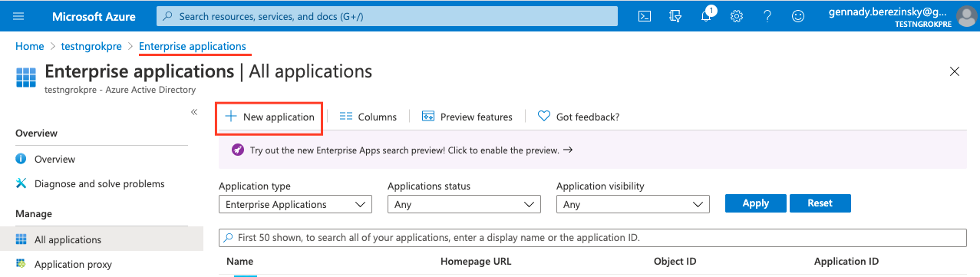
Task: Click the New application button
Action: click(x=269, y=117)
